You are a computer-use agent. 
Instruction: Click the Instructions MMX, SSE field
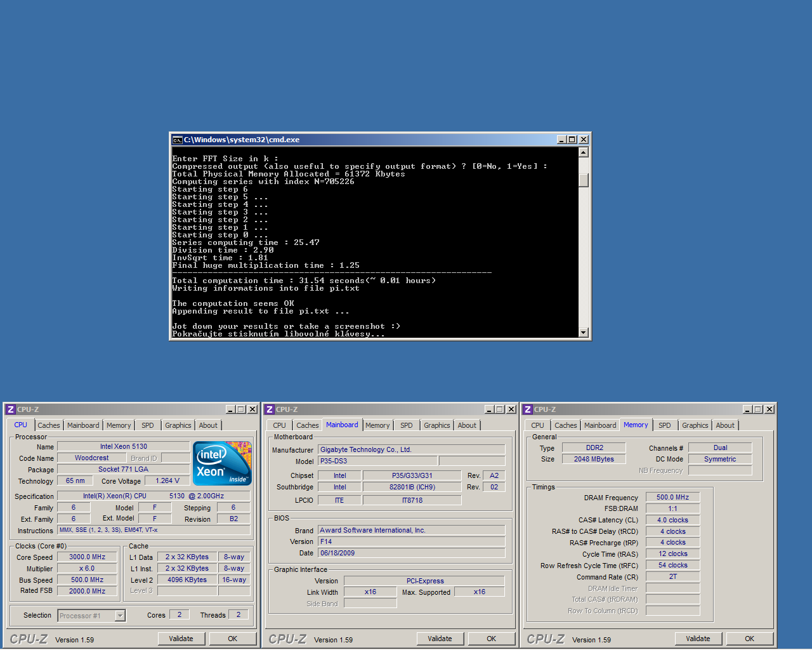click(154, 529)
